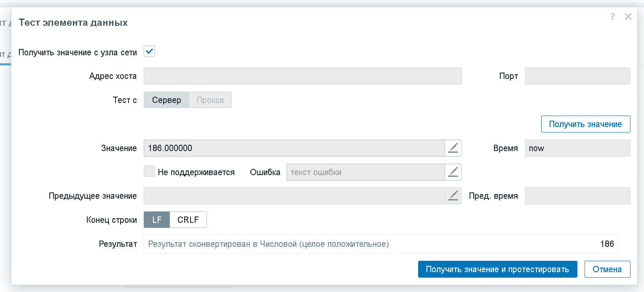Click the Время field showing now
This screenshot has height=292, width=644.
coord(577,148)
